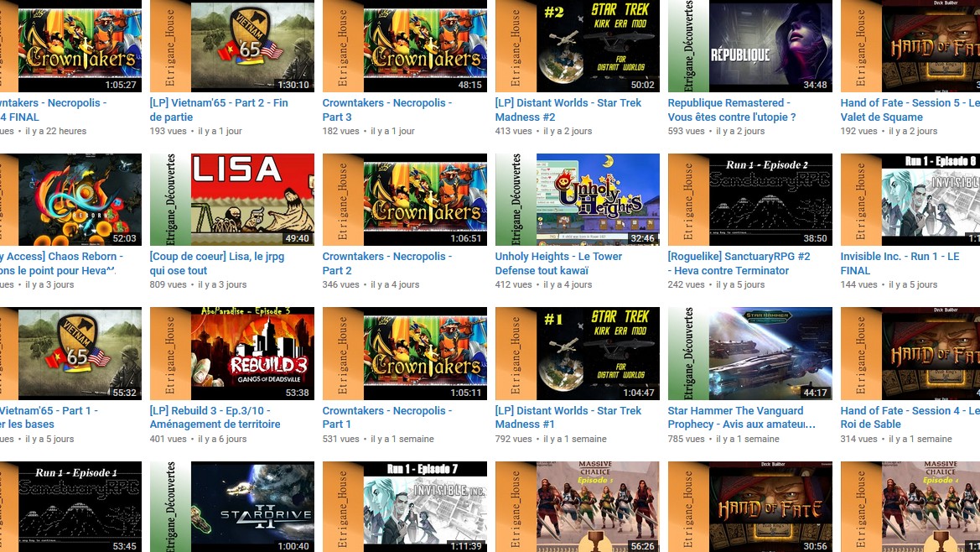Click the '314 vues' view count
Screen dimensions: 980x552
pyautogui.click(x=858, y=439)
